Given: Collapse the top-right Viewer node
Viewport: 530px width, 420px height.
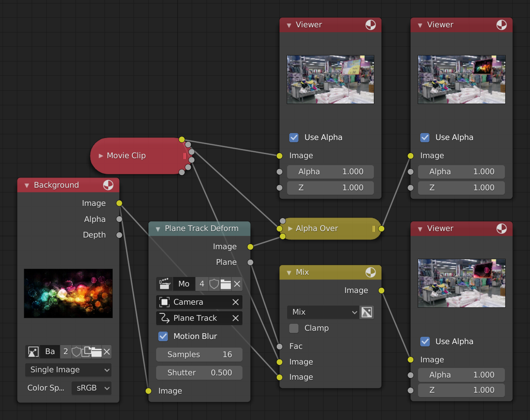Looking at the screenshot, I should pos(420,25).
